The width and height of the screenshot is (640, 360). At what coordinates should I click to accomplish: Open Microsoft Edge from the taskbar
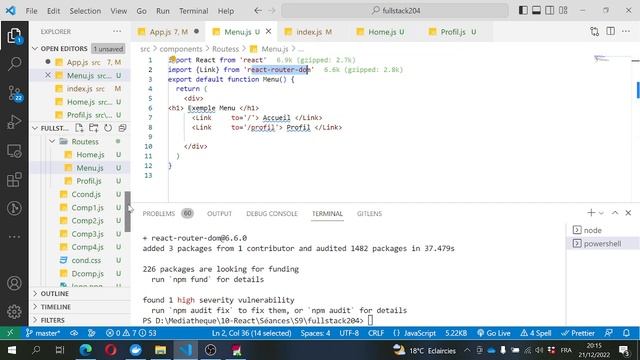tap(85, 350)
